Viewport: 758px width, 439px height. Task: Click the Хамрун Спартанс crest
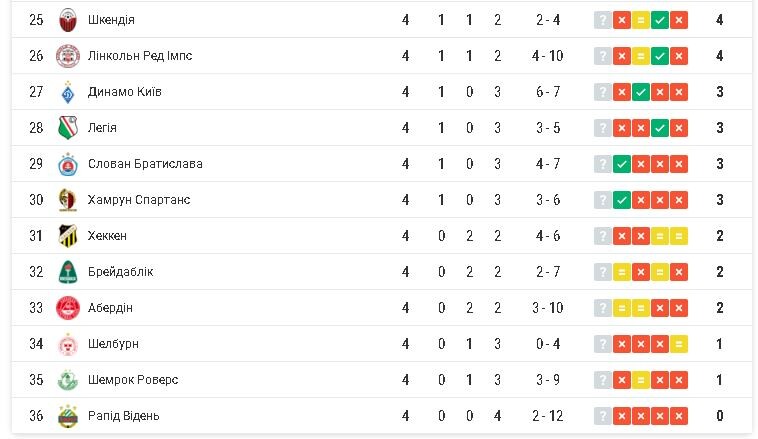pos(68,200)
